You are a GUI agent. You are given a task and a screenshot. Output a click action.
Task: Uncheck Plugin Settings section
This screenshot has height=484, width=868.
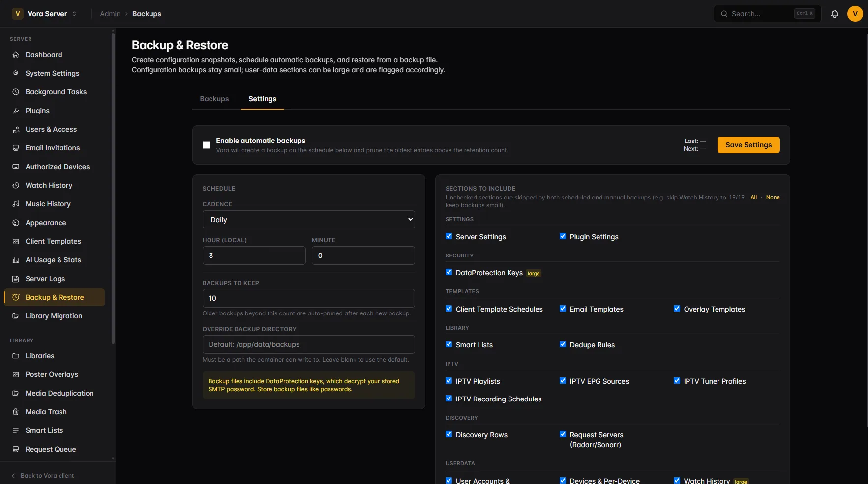(563, 236)
